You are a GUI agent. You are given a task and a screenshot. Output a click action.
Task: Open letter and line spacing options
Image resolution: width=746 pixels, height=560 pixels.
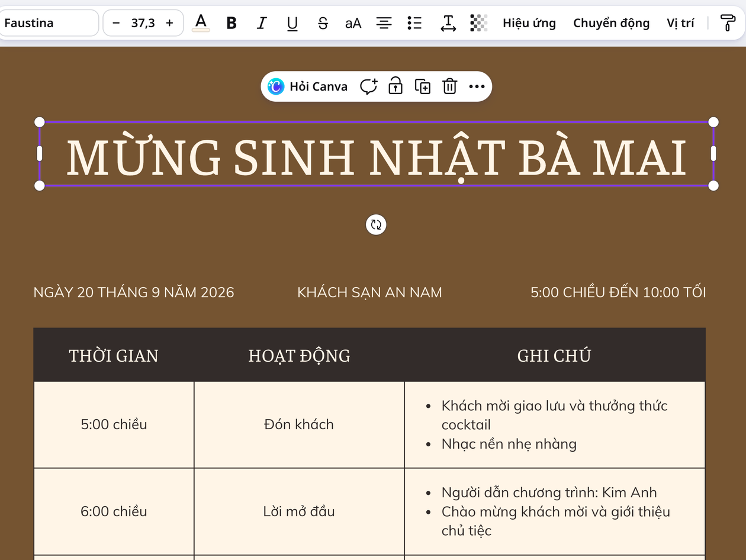(448, 23)
